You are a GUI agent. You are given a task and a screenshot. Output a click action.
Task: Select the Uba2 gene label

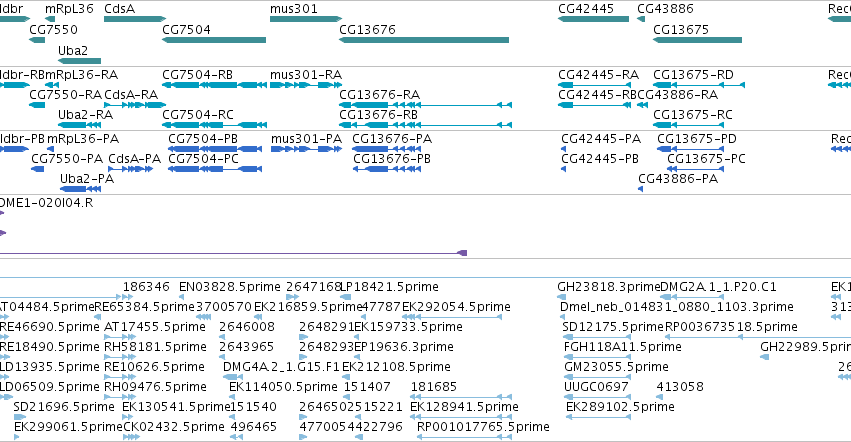pos(73,50)
